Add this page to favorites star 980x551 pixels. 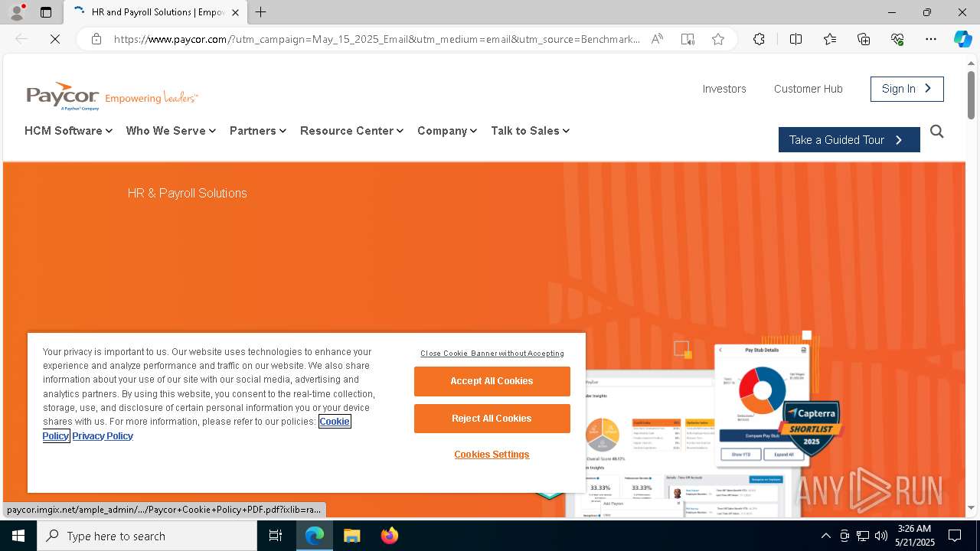pos(717,39)
